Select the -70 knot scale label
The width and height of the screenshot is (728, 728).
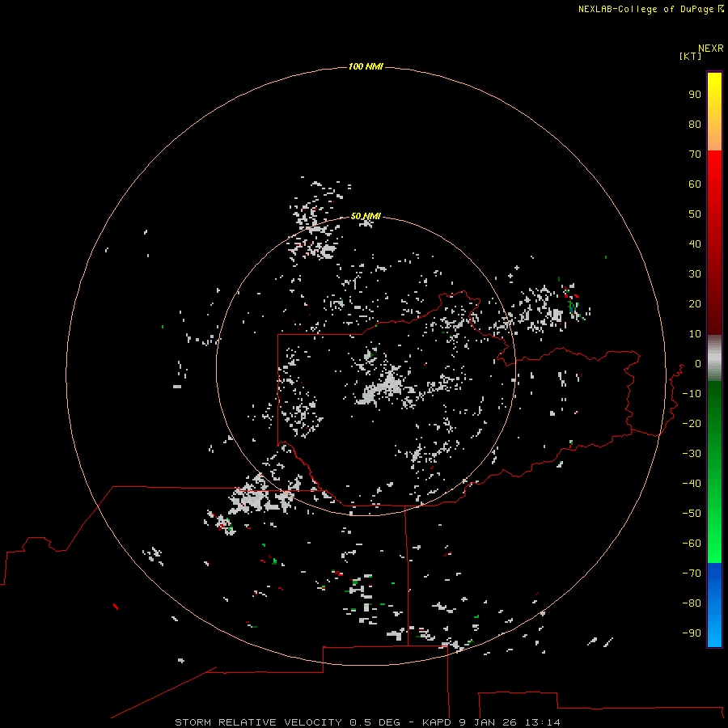pyautogui.click(x=692, y=574)
